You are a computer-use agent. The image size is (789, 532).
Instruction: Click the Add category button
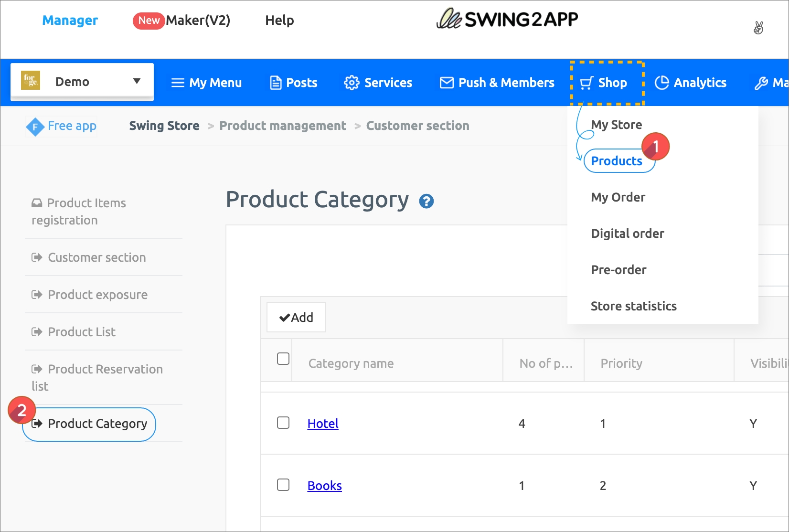tap(296, 317)
